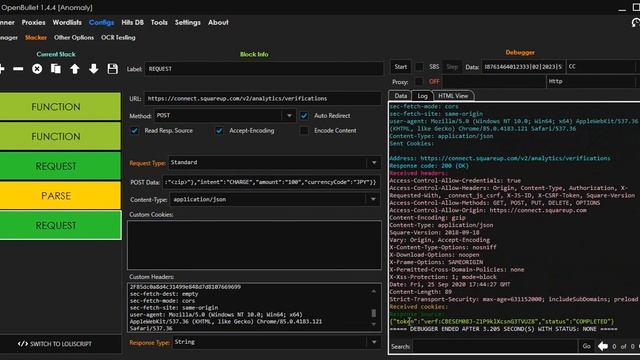Screen dimensions: 640x360
Task: Click the custom headers scroll down arrow
Action: point(373,324)
